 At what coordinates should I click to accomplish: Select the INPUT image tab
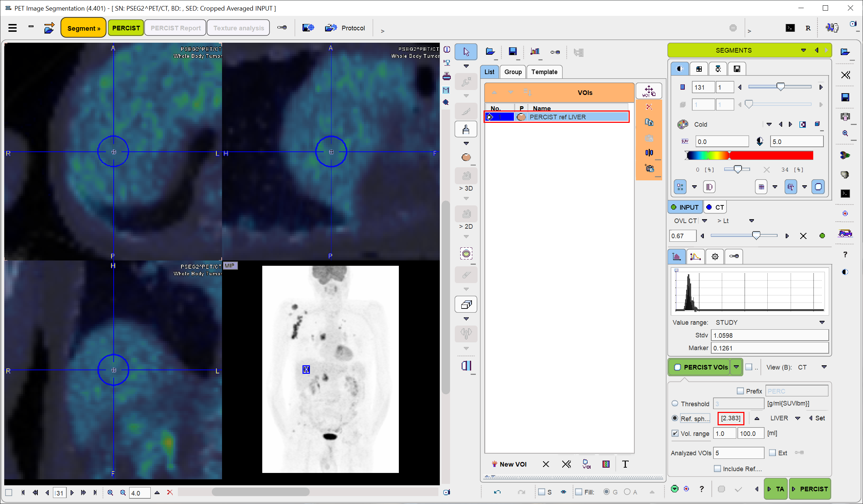[685, 207]
